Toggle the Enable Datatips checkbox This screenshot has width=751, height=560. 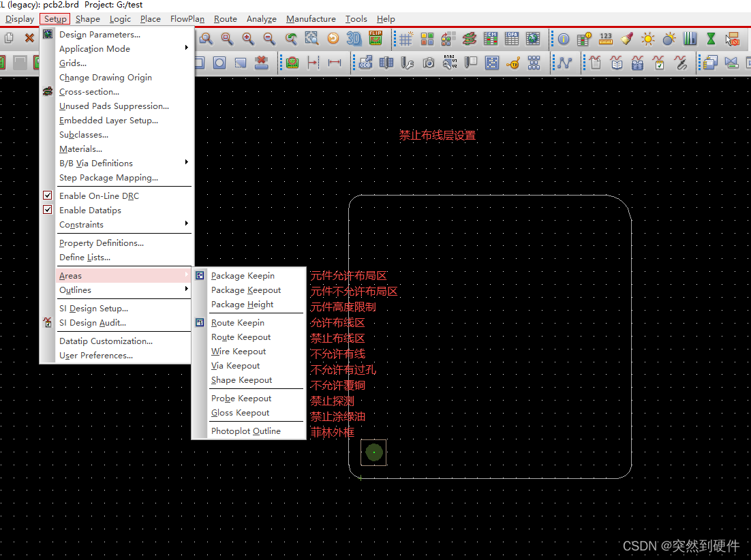click(48, 210)
